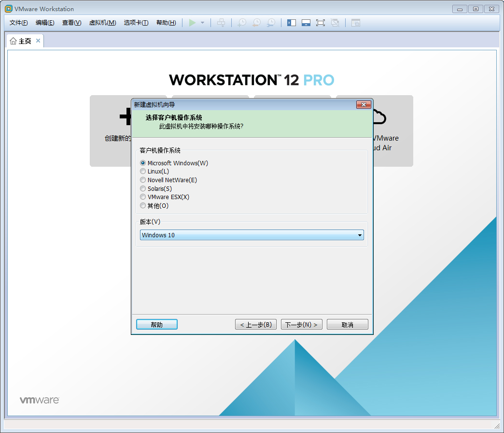Switch to Unity mode
Image resolution: width=504 pixels, height=433 pixels.
click(335, 22)
